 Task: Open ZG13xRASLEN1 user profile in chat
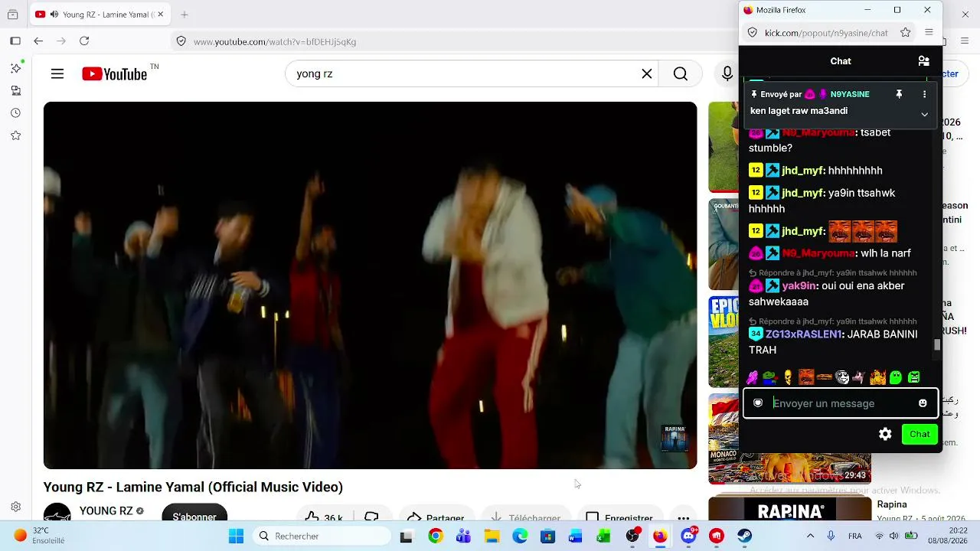[803, 334]
